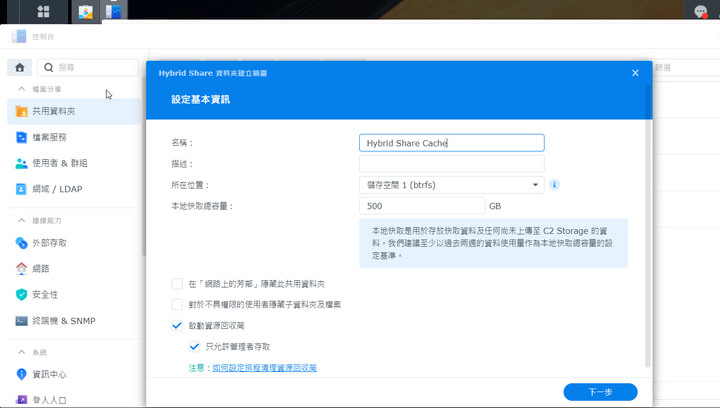Click the 登入入口 sidebar icon
The width and height of the screenshot is (720, 408).
tap(21, 400)
